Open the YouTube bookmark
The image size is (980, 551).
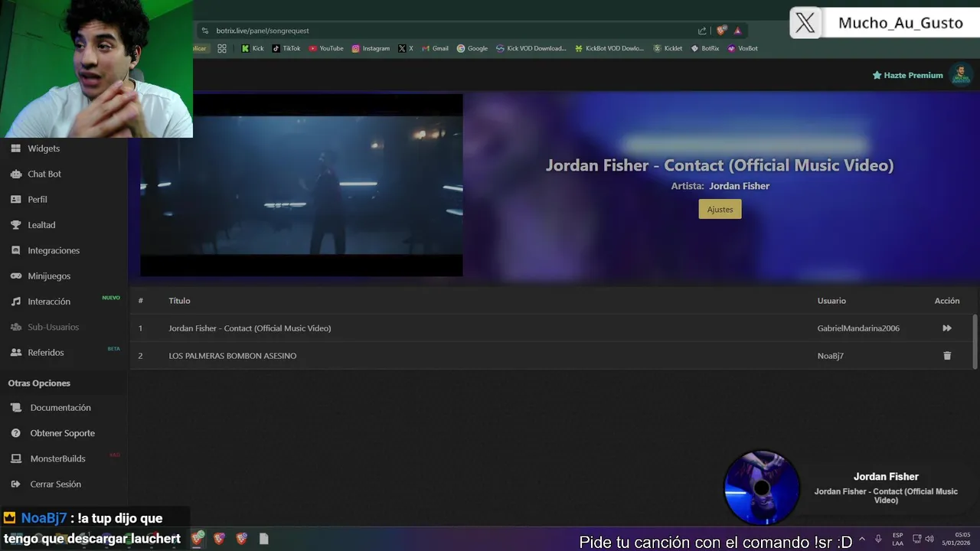326,48
